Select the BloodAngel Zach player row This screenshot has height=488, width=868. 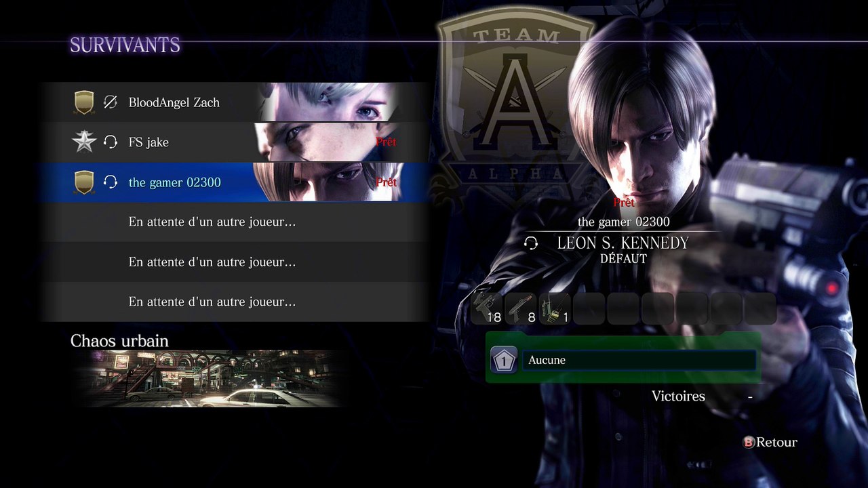click(x=235, y=102)
